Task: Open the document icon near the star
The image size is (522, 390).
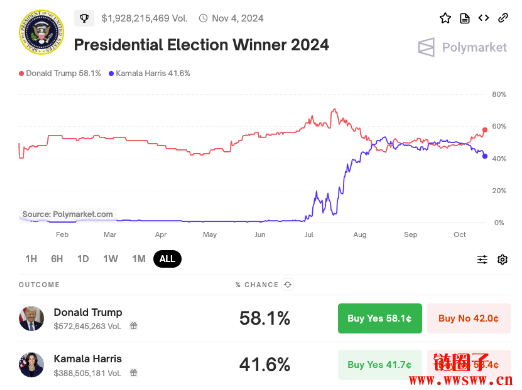Action: click(x=464, y=18)
